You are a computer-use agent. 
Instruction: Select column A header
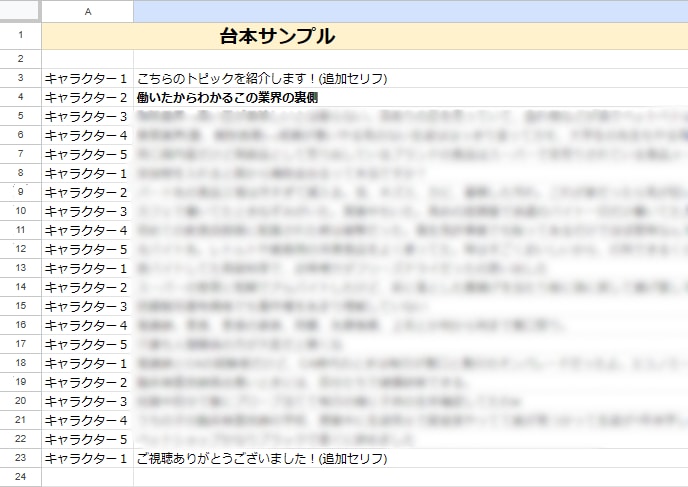pyautogui.click(x=88, y=11)
